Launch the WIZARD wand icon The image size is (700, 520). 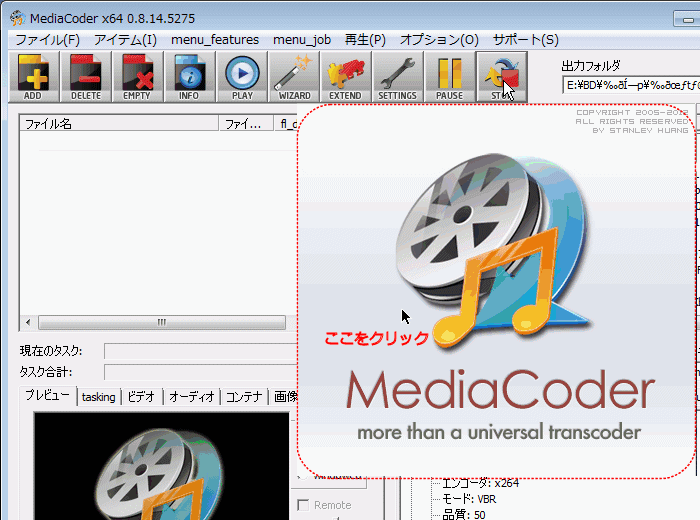click(x=294, y=77)
